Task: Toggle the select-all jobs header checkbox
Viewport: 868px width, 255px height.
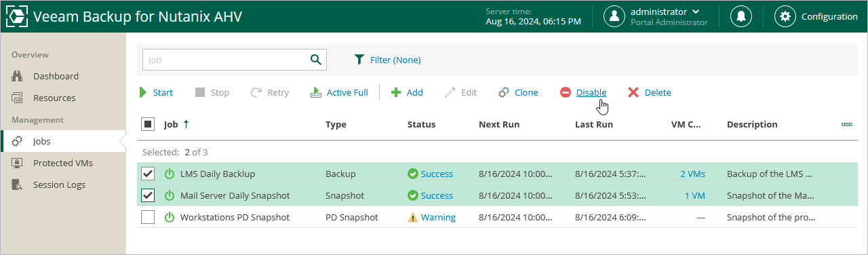Action: point(148,124)
